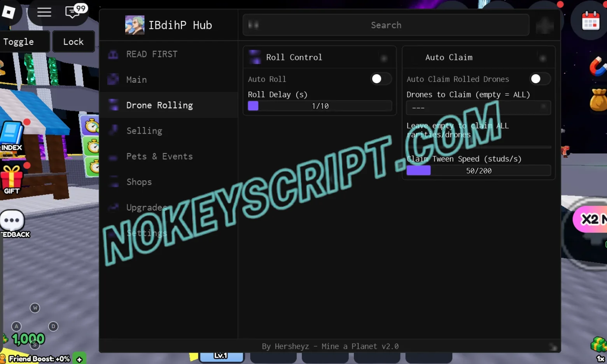607x364 pixels.
Task: Click the A movement key indicator
Action: (16, 326)
